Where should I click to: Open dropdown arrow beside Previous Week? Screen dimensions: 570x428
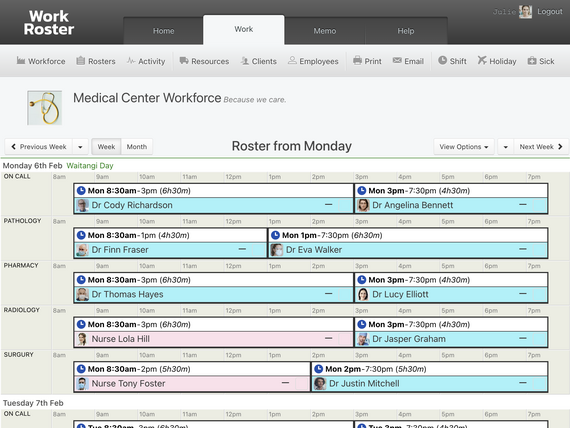click(x=80, y=147)
